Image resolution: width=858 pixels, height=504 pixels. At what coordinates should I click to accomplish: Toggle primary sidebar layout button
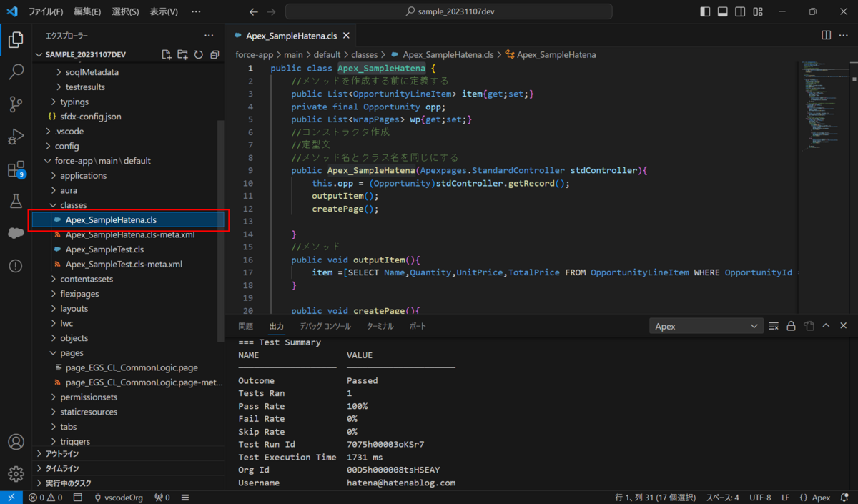(705, 11)
